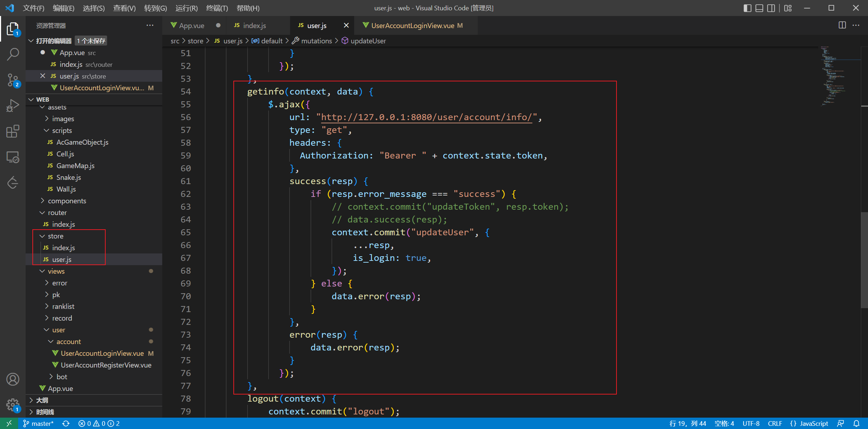Toggle primary sidebar layout button
The image size is (868, 429).
pos(747,8)
